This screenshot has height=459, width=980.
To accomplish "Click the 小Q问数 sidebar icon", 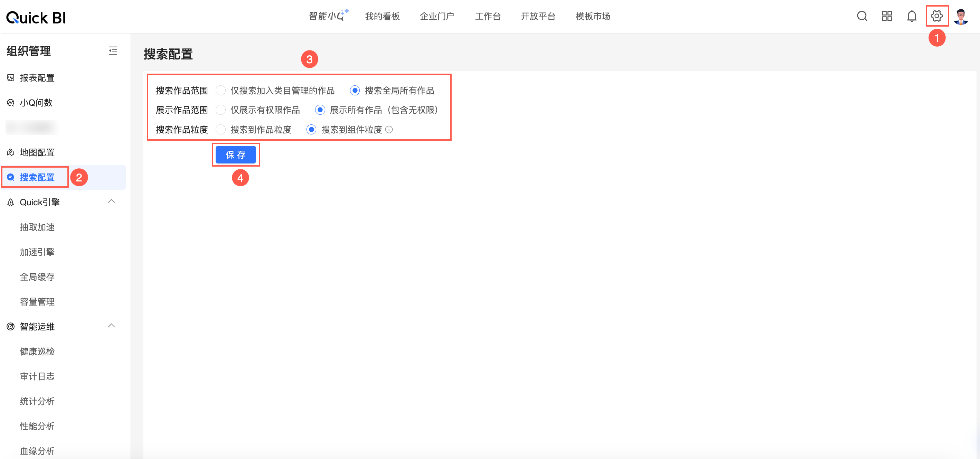I will [x=11, y=103].
